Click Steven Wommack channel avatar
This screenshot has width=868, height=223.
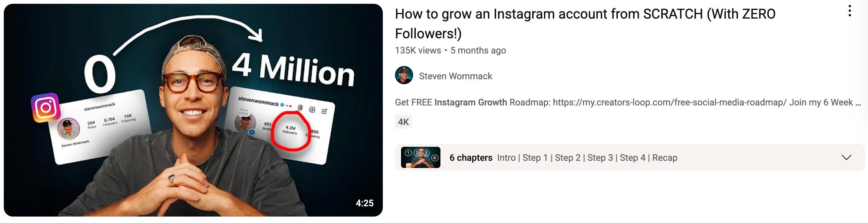click(404, 75)
